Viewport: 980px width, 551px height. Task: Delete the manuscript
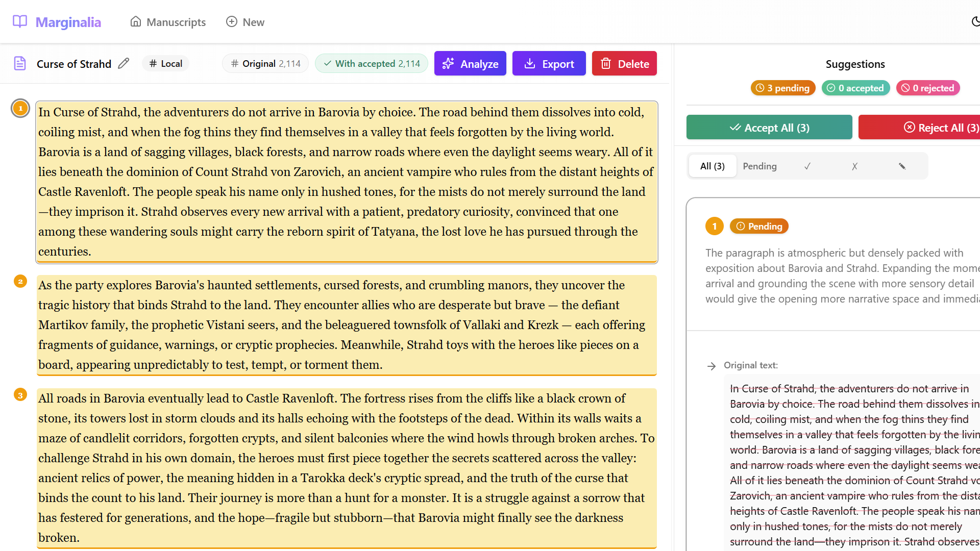[x=624, y=63]
